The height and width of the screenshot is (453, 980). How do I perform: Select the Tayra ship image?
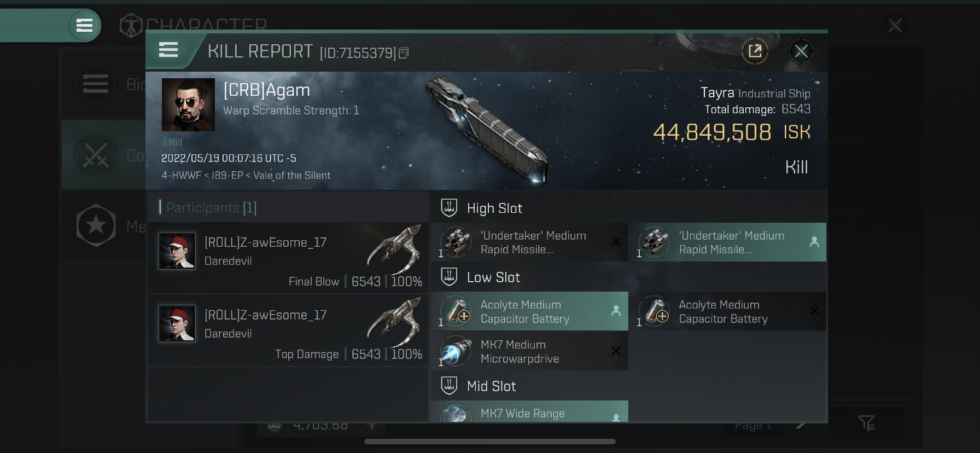pyautogui.click(x=488, y=129)
